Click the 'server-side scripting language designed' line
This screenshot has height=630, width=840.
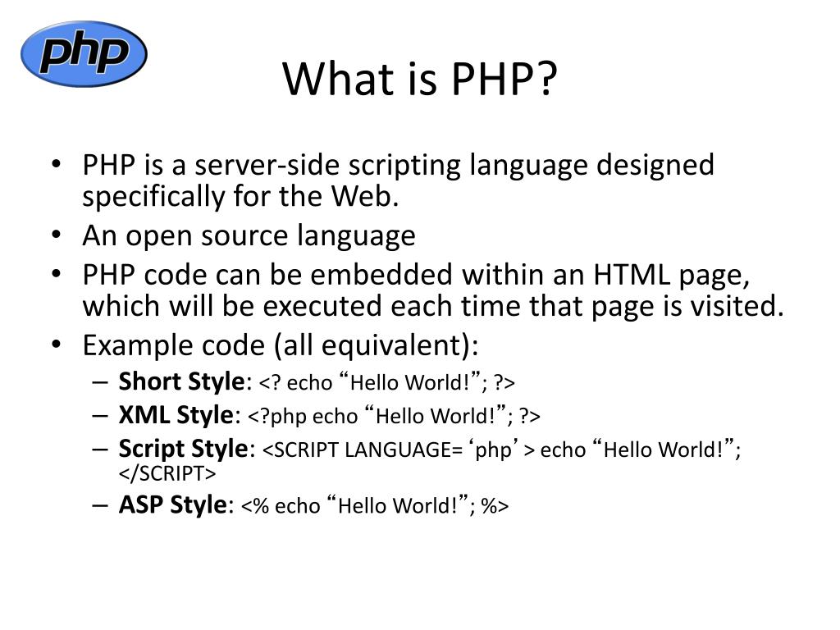pyautogui.click(x=398, y=165)
